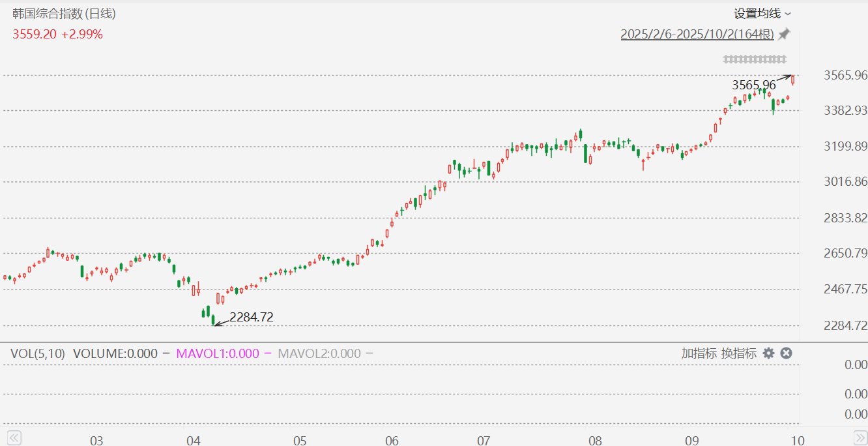Select the 2284.72 low-point annotation

251,318
